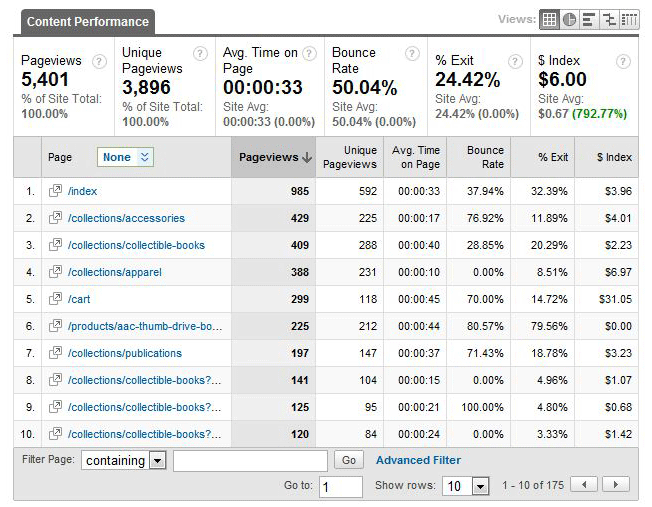652x507 pixels.
Task: Select the $6.00 Index summary value
Action: 562,79
